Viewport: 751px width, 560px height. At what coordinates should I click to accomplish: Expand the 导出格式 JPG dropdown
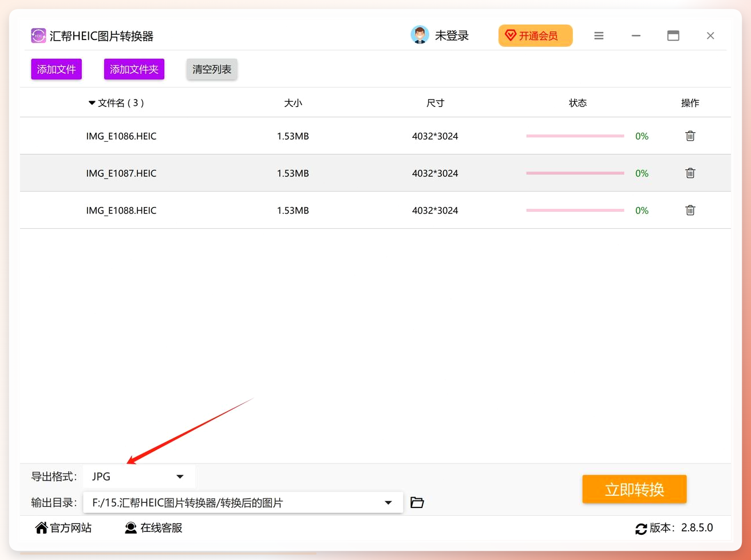(x=139, y=476)
